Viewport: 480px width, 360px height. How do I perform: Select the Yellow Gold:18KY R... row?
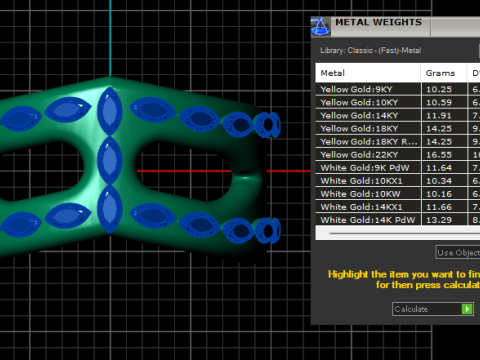pos(398,141)
